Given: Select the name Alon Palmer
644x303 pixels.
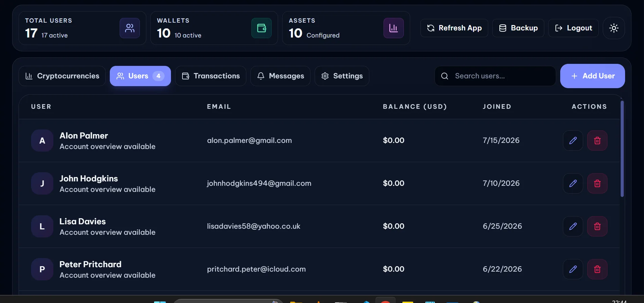Looking at the screenshot, I should coord(84,136).
